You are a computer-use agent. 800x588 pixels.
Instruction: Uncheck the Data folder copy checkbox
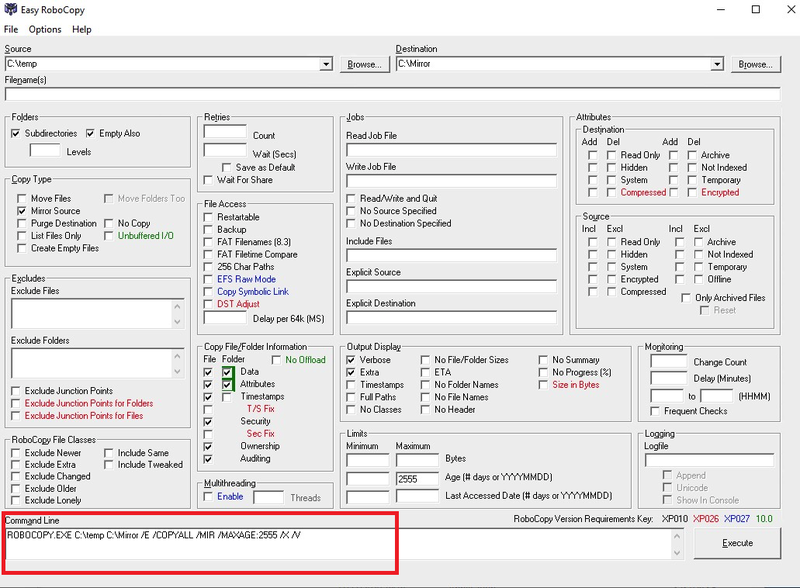click(x=227, y=372)
